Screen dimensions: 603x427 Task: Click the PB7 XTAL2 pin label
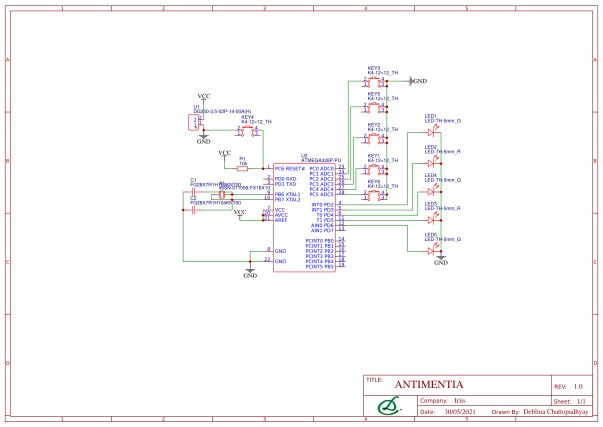[287, 200]
